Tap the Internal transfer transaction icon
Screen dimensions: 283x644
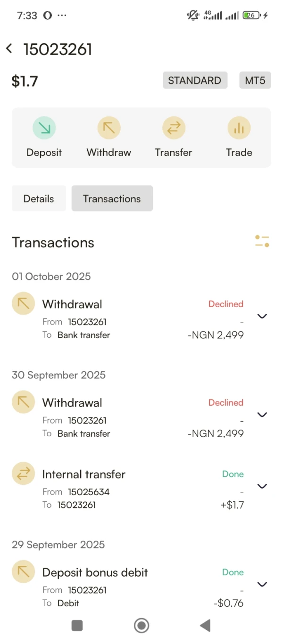(x=23, y=474)
